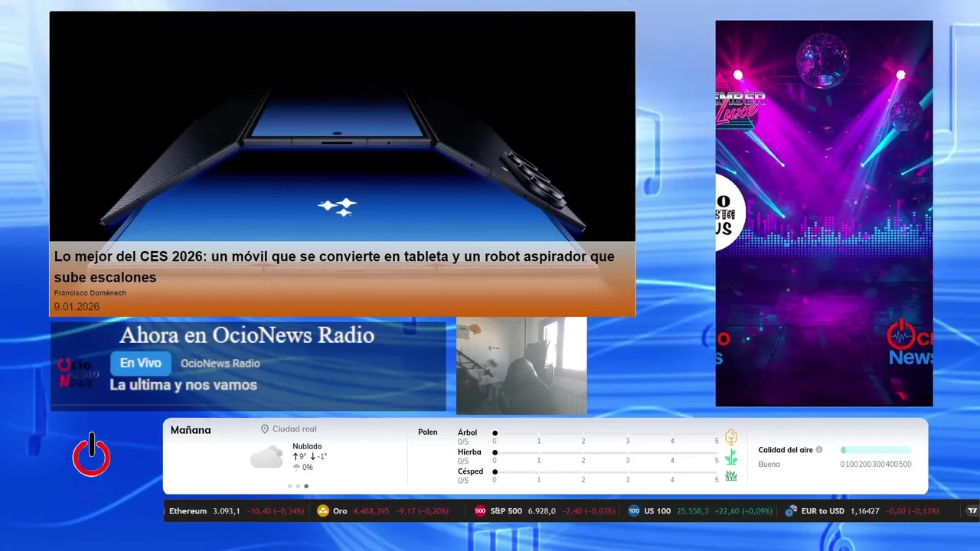Click the Buena air quality rating
This screenshot has width=980, height=551.
pos(769,464)
